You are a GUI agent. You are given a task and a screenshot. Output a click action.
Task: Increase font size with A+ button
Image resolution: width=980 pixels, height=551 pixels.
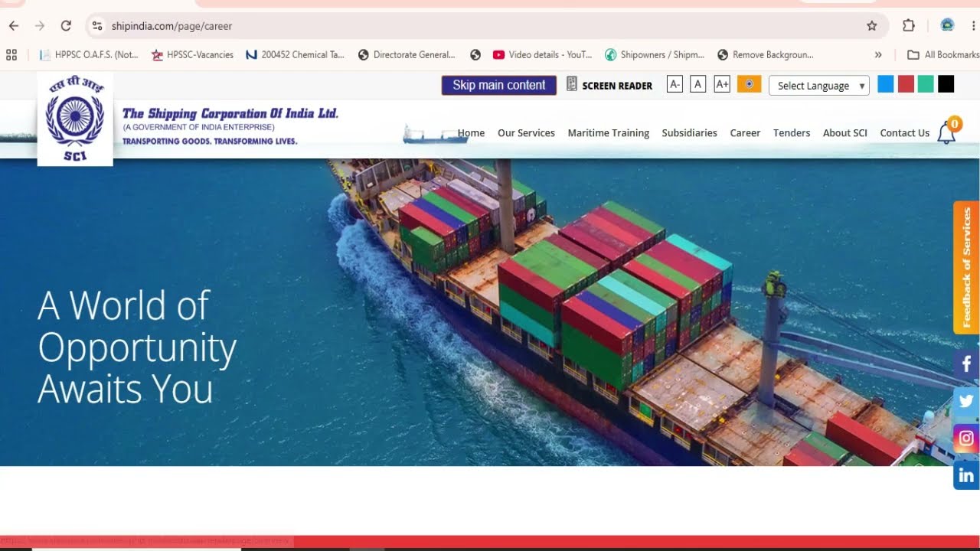click(722, 84)
